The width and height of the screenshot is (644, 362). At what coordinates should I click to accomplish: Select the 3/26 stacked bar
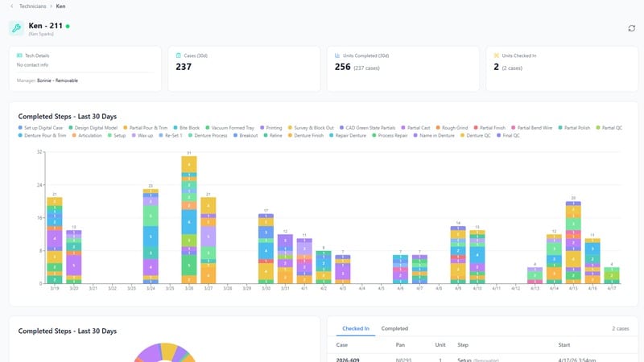[x=189, y=220]
